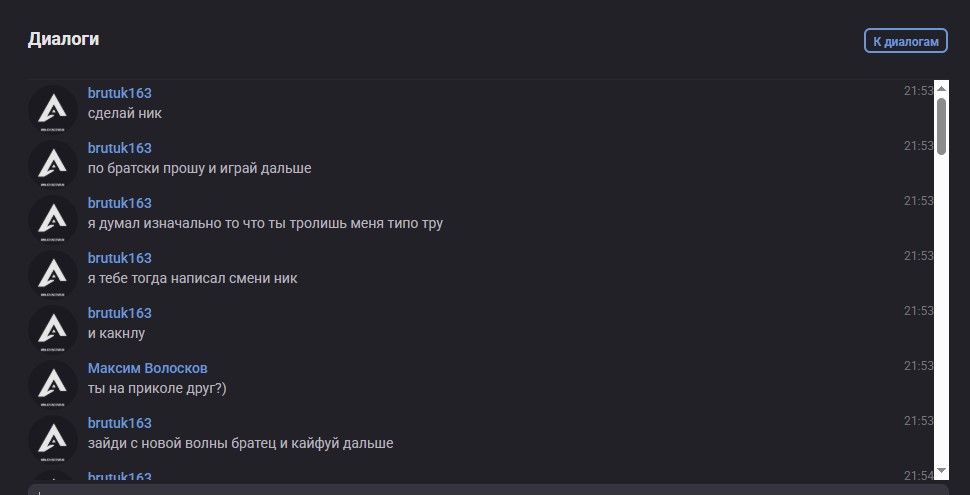Grab the chat scrollbar thumb
Image resolution: width=970 pixels, height=495 pixels.
[941, 125]
